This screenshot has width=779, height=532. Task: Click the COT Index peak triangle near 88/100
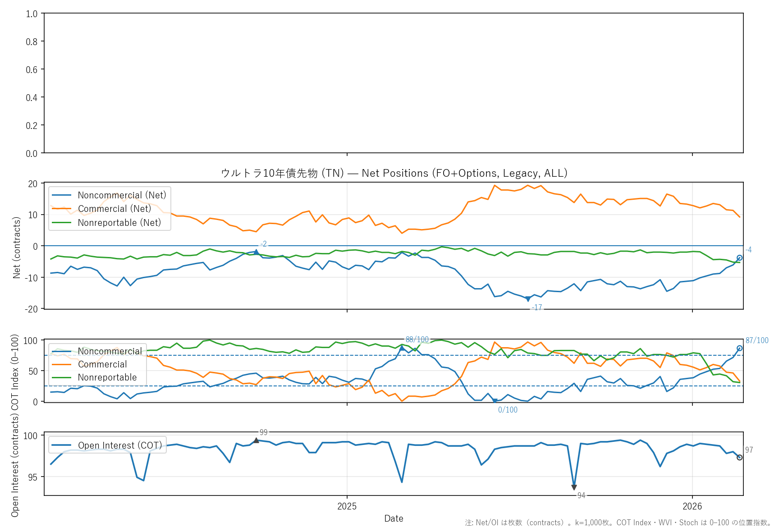(x=402, y=348)
